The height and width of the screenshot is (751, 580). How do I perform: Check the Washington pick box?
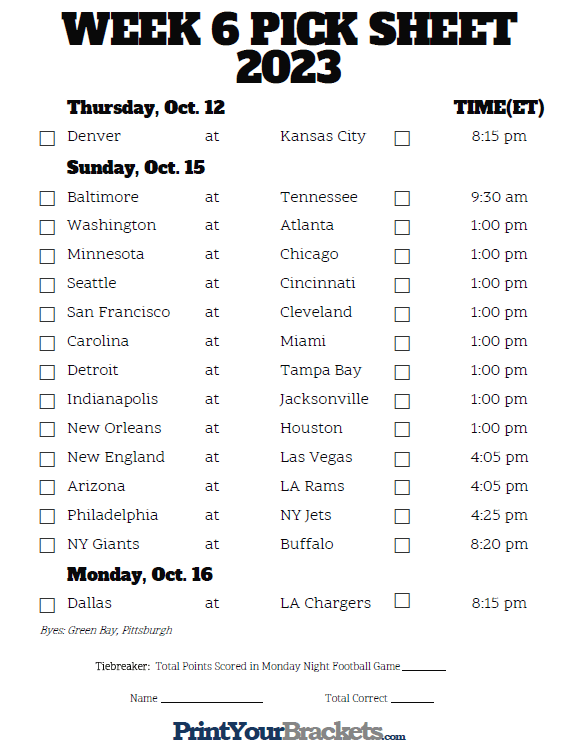[47, 227]
